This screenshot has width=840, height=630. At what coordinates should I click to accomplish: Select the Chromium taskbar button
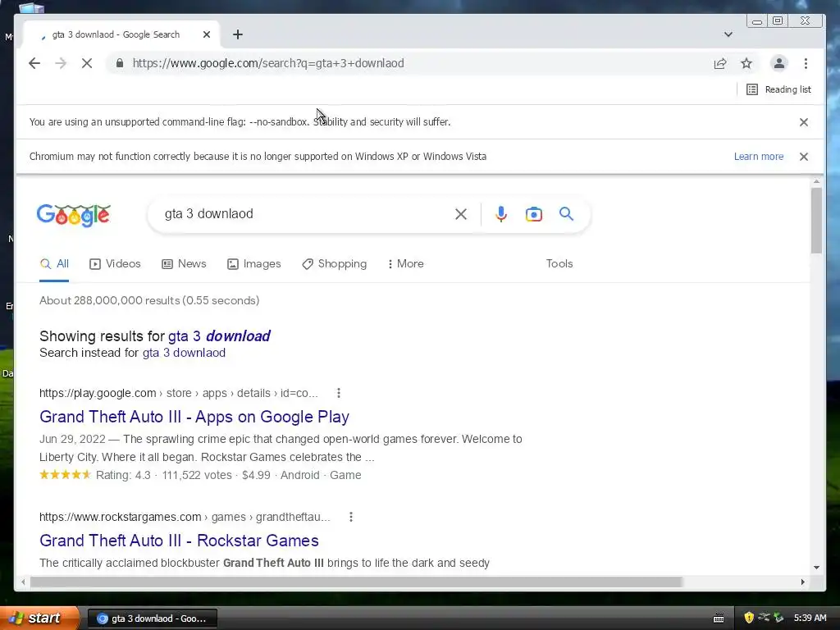tap(152, 619)
